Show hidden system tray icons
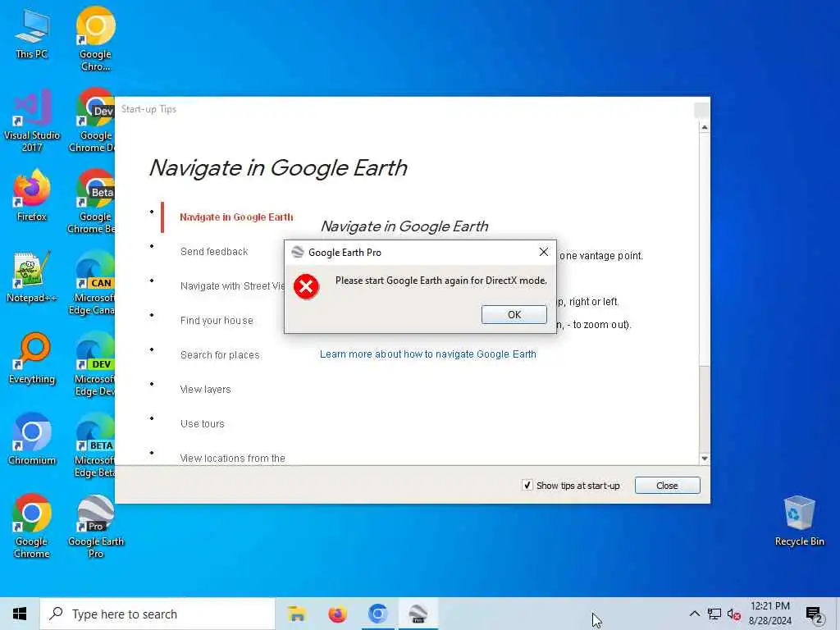Image resolution: width=840 pixels, height=630 pixels. coord(694,614)
